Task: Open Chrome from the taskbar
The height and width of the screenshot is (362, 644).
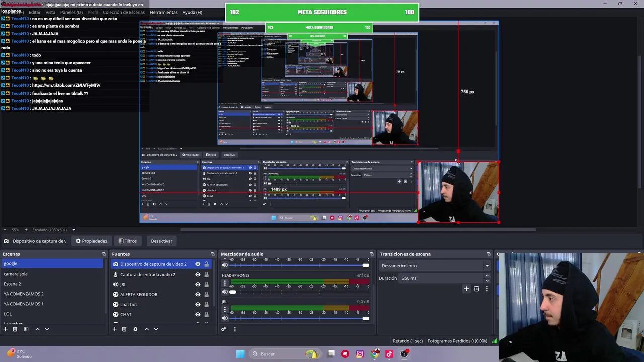Action: tap(375, 354)
